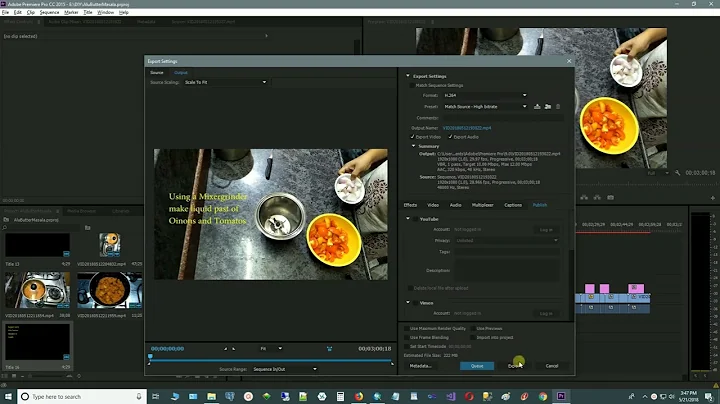Viewport: 720px width, 404px height.
Task: Click the Comments input field
Action: 502,118
